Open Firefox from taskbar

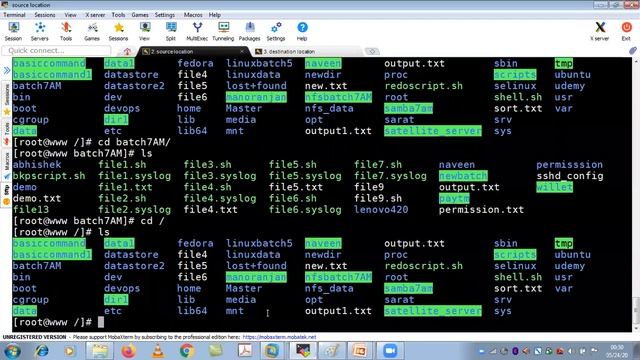click(x=129, y=351)
